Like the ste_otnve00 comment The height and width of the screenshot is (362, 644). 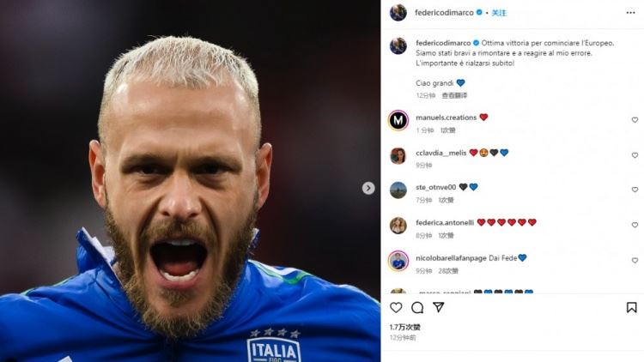click(x=635, y=190)
